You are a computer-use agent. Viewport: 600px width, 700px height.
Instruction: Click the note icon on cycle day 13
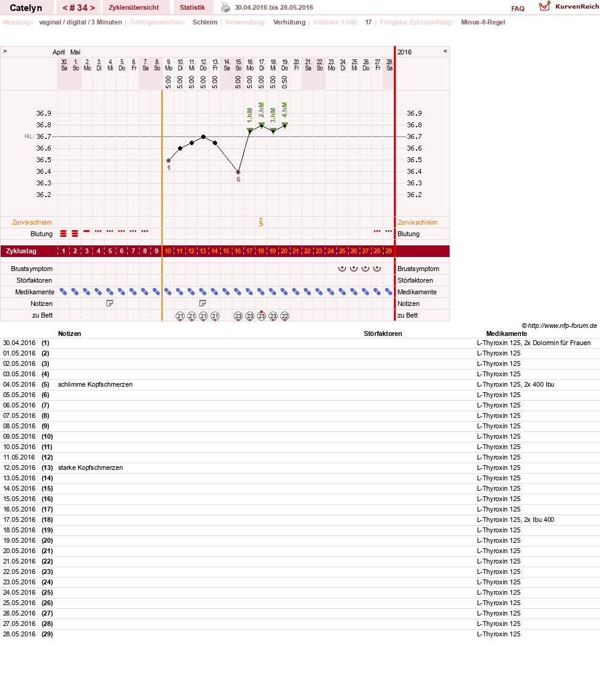click(202, 303)
